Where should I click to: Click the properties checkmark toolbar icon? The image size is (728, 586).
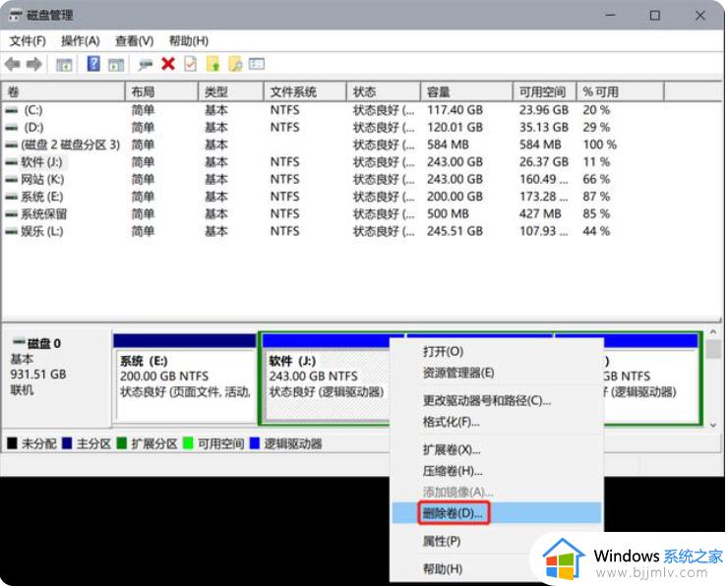[190, 64]
